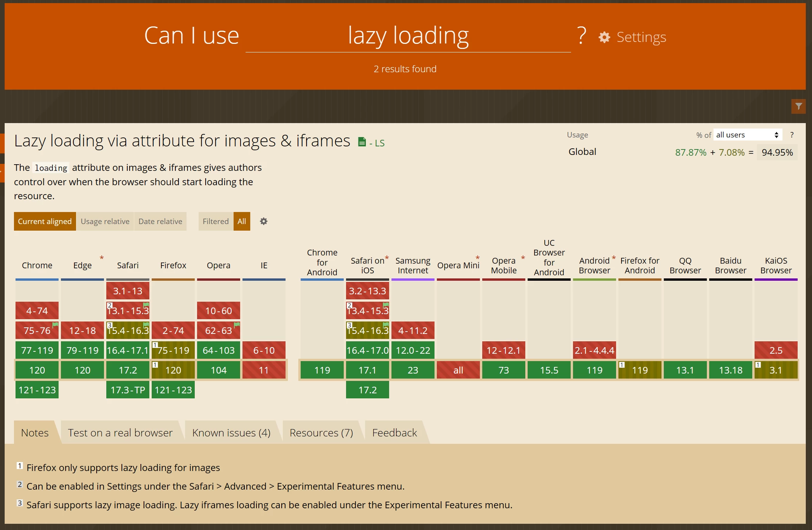This screenshot has height=530, width=812.
Task: Open table settings gear beside All
Action: pos(263,221)
